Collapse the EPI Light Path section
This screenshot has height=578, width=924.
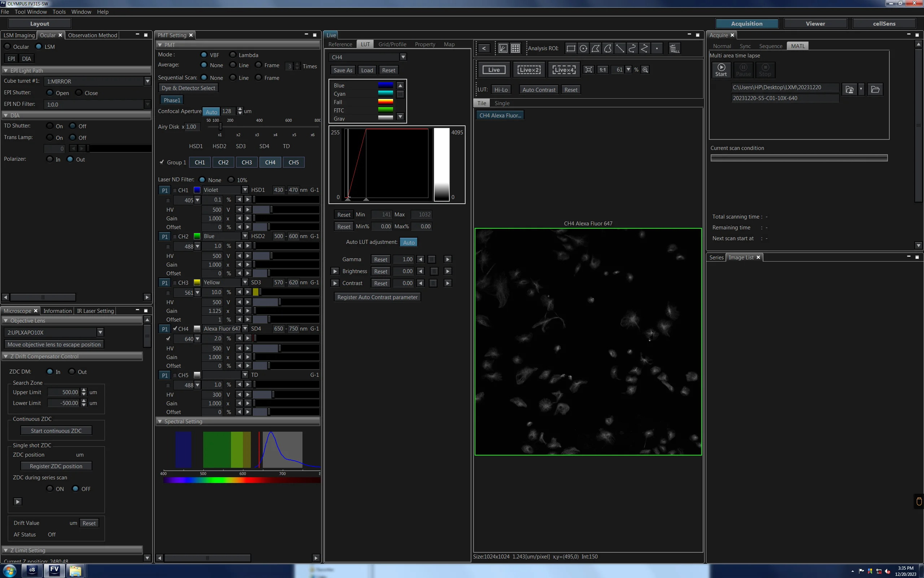6,71
